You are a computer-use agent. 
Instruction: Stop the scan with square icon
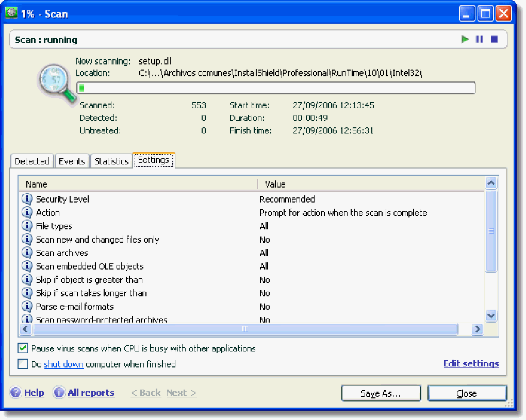point(494,39)
